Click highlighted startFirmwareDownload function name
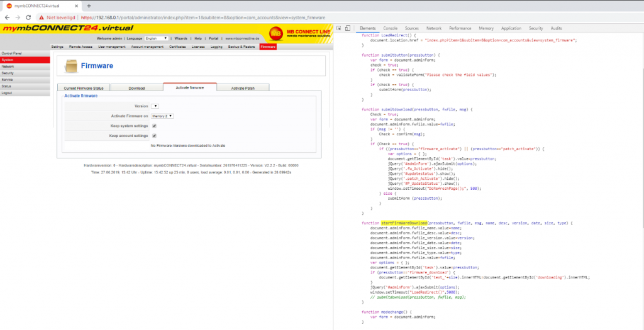 [x=404, y=223]
